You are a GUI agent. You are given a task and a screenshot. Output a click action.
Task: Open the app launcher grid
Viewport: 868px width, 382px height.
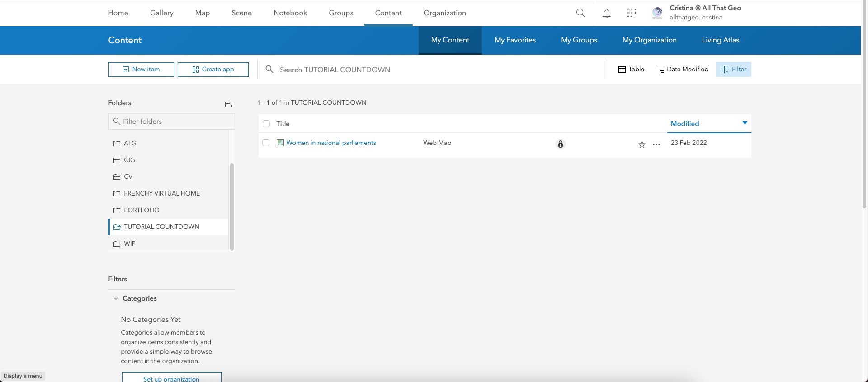pos(632,13)
